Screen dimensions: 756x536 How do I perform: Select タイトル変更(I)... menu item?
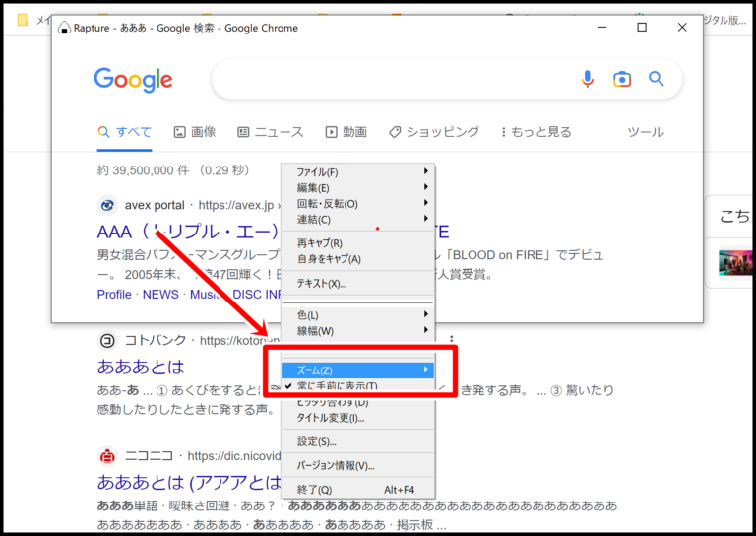(357, 418)
